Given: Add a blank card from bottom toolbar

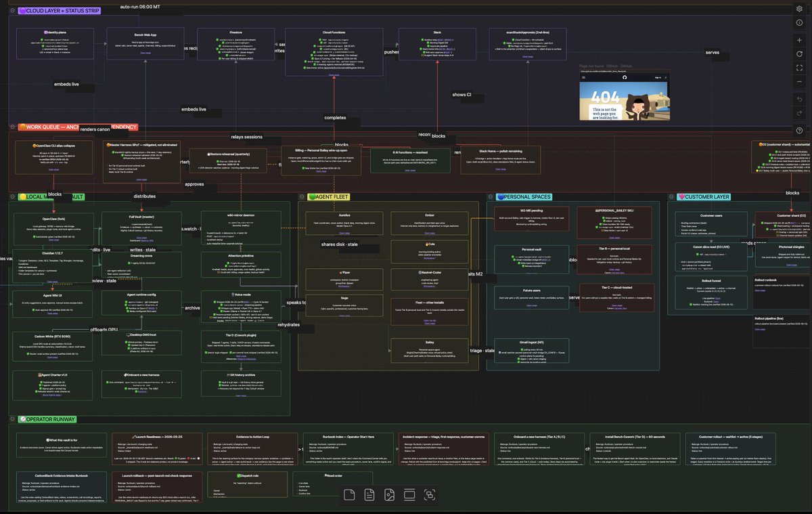Looking at the screenshot, I should pyautogui.click(x=349, y=494).
